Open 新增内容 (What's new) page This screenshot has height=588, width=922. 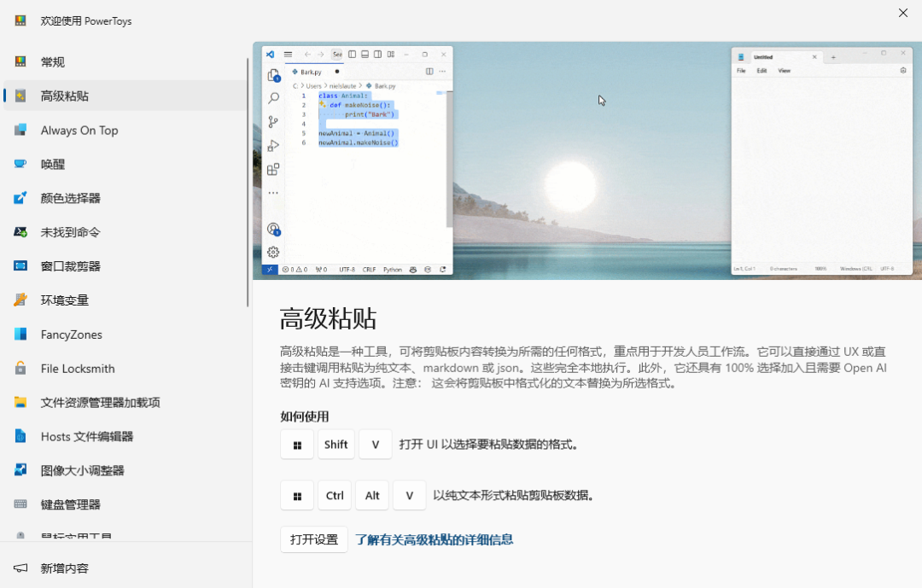[x=124, y=568]
